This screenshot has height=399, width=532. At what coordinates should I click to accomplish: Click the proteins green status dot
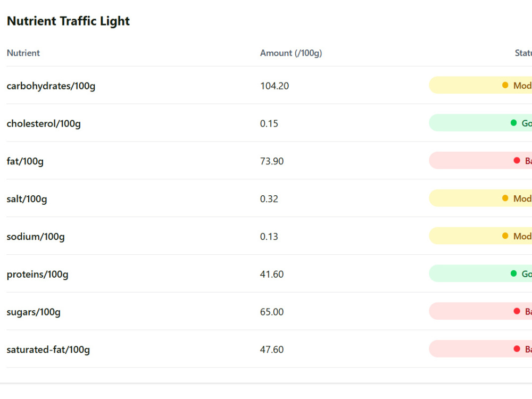pyautogui.click(x=514, y=273)
